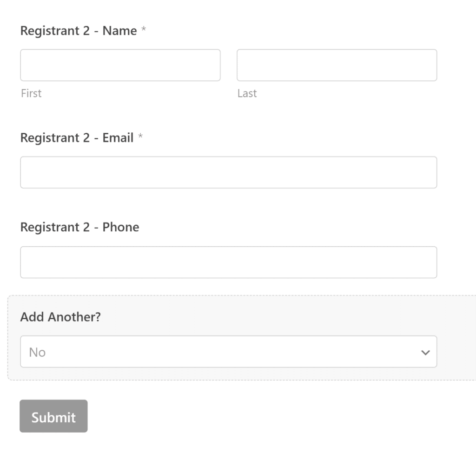Click the Last placeholder text
This screenshot has width=476, height=453.
coord(247,93)
